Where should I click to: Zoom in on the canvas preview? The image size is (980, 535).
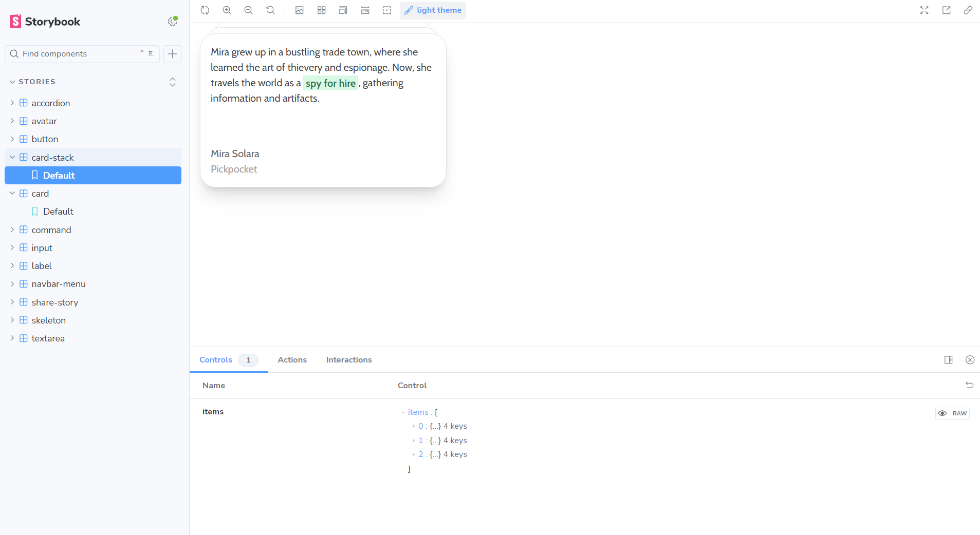pos(227,10)
